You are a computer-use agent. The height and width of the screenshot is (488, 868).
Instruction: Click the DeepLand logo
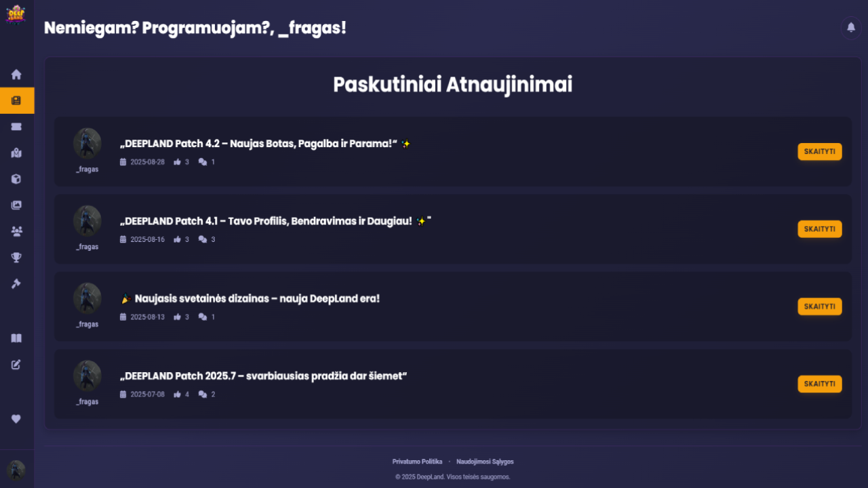(x=16, y=15)
